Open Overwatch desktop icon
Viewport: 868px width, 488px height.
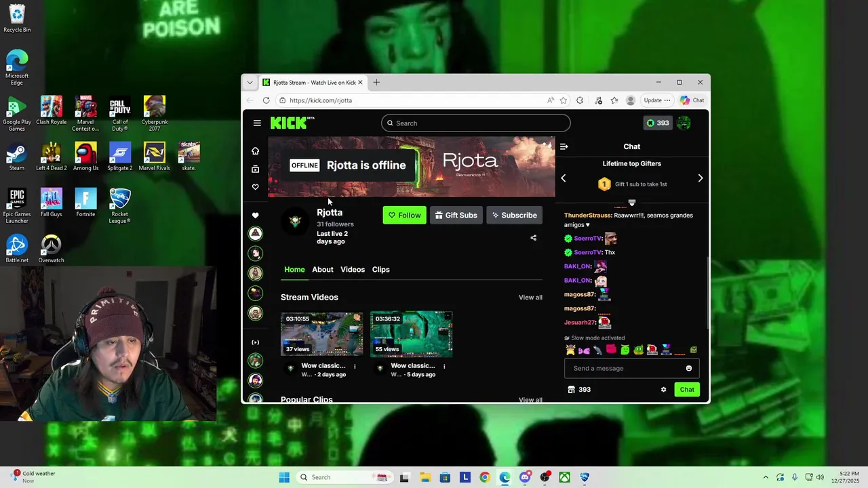click(x=51, y=249)
